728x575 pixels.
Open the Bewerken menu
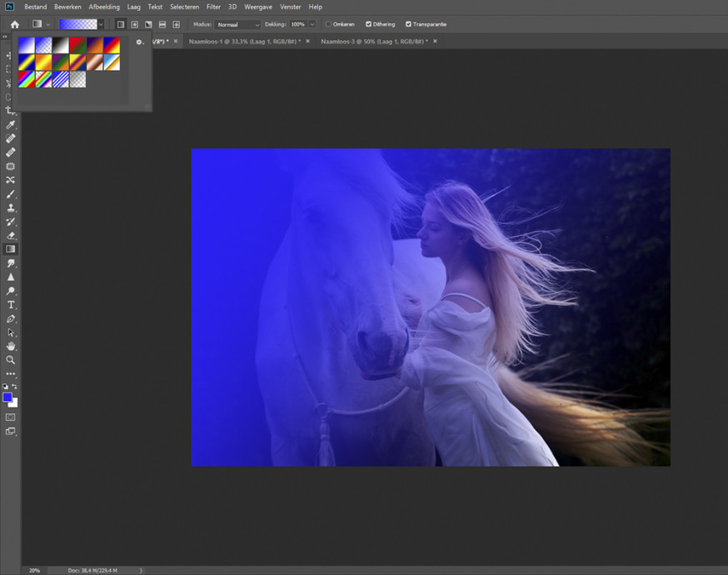pos(67,7)
